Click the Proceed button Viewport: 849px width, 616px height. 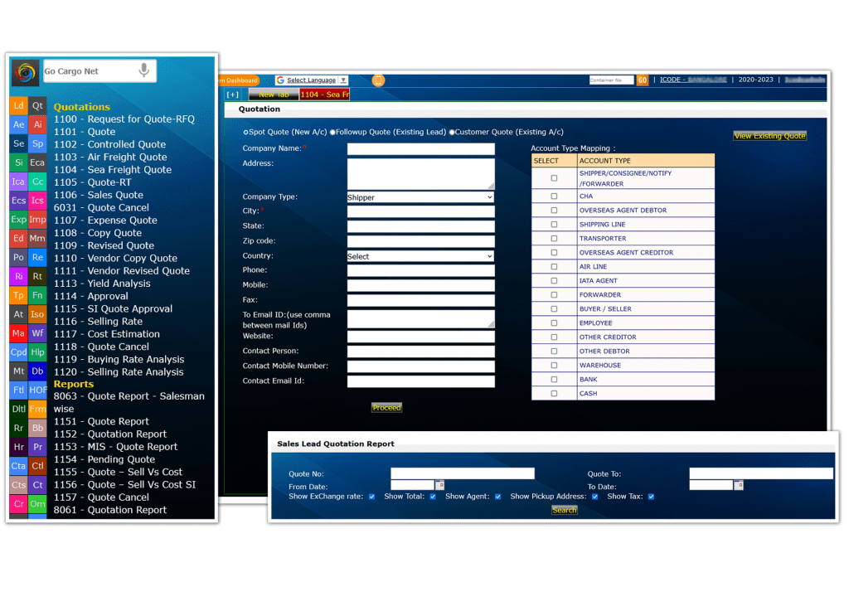tap(386, 408)
